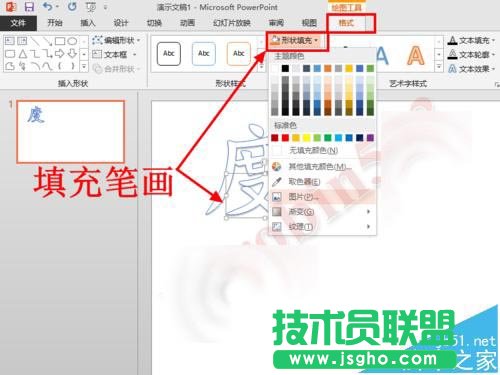
Task: Switch to the 切换 tab
Action: (x=154, y=23)
